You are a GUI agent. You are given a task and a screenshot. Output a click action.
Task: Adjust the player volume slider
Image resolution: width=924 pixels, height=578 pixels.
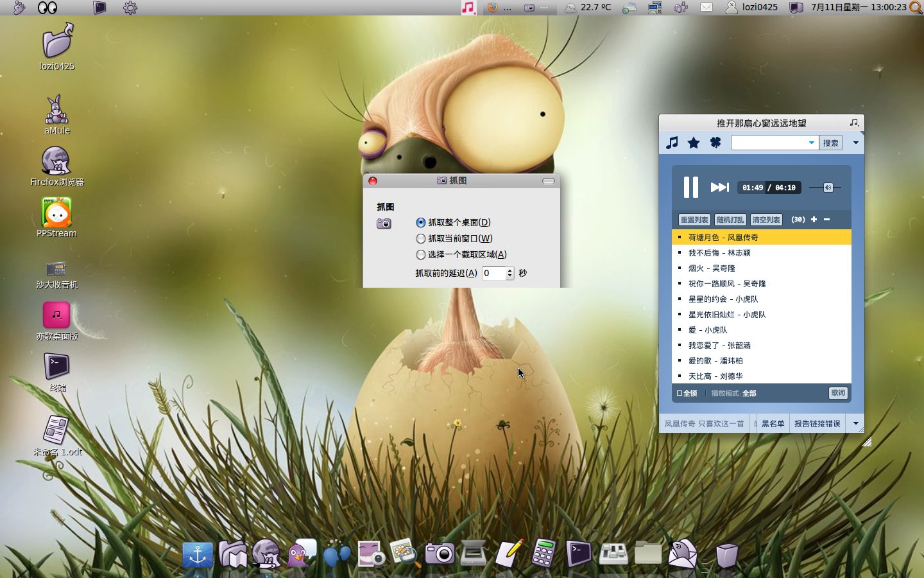pos(825,188)
